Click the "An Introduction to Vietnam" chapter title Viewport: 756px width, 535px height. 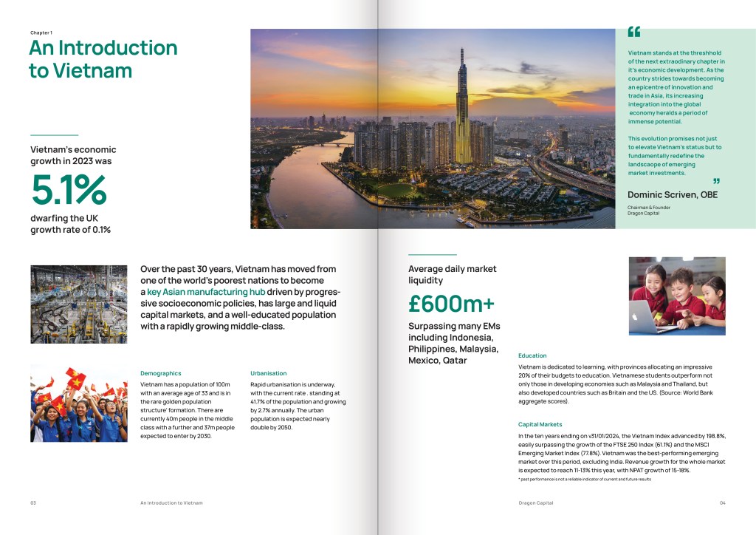click(x=103, y=59)
